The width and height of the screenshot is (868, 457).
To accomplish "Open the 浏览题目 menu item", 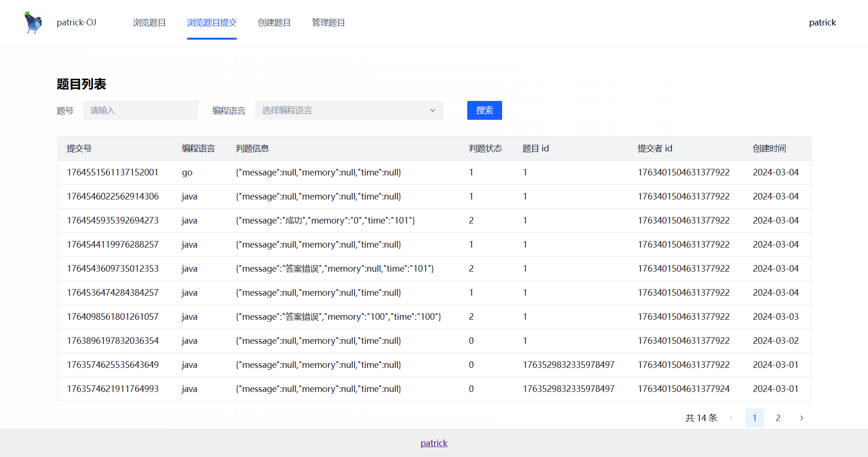I will (x=149, y=23).
